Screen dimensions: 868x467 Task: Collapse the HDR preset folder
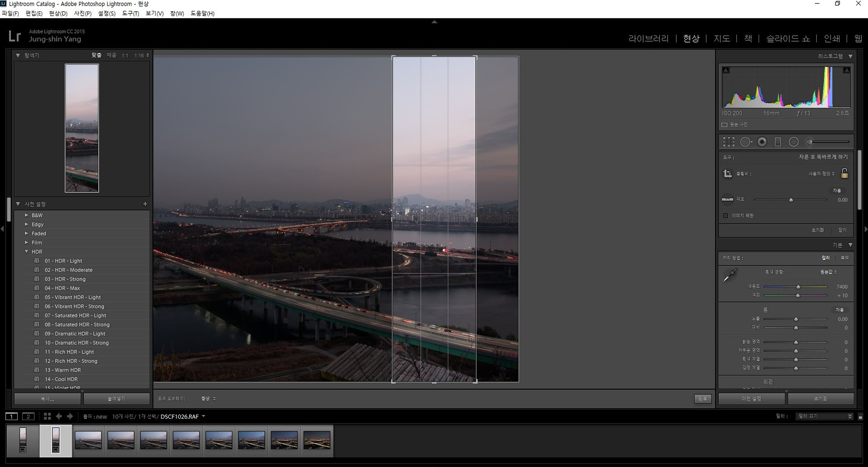coord(26,252)
